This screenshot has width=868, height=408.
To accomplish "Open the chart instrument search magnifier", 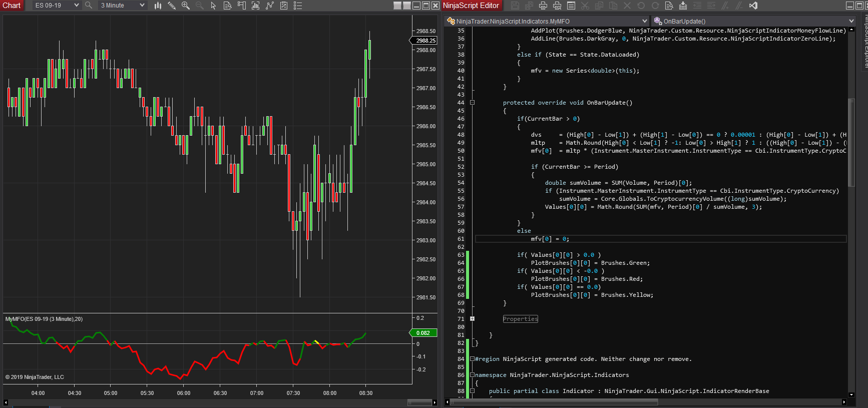I will pyautogui.click(x=89, y=6).
